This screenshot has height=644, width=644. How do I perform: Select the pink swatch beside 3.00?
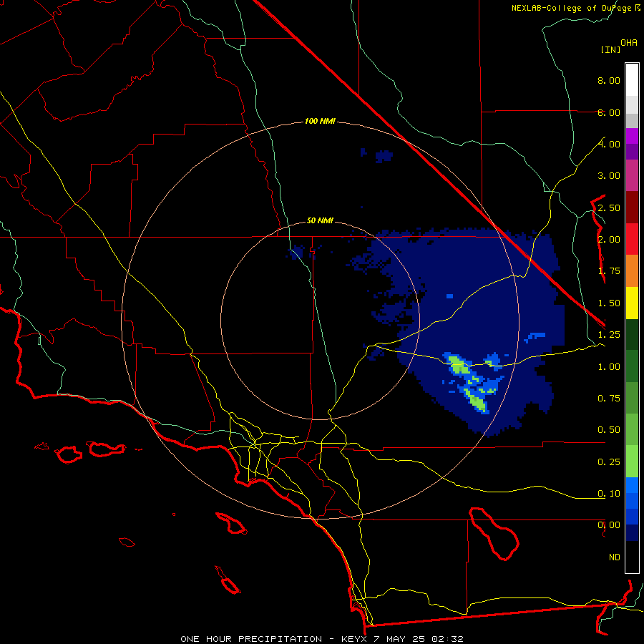pos(632,175)
